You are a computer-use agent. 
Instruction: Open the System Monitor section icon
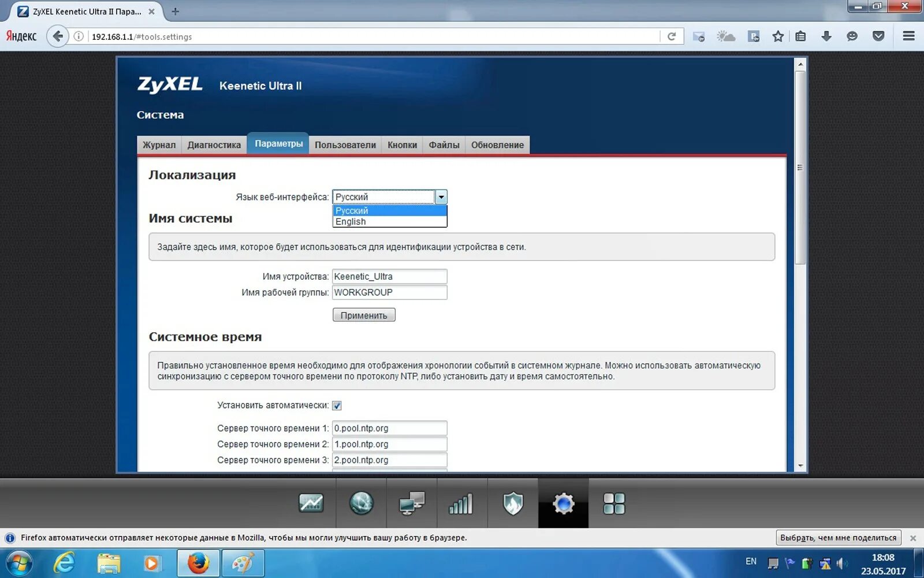[x=311, y=503]
